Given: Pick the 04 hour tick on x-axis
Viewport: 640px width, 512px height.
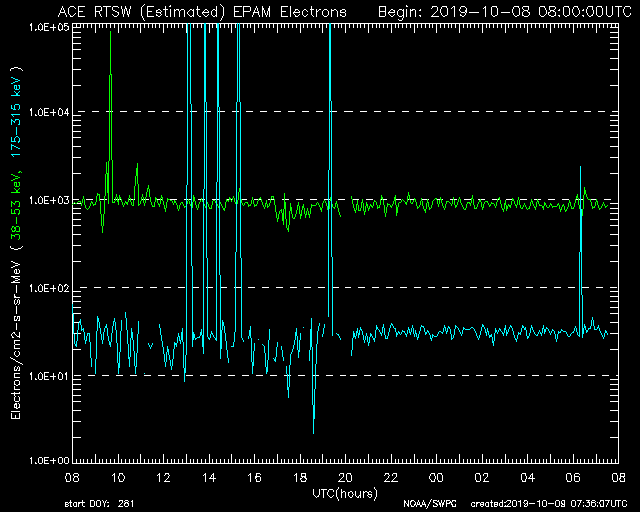Looking at the screenshot, I should coord(528,479).
